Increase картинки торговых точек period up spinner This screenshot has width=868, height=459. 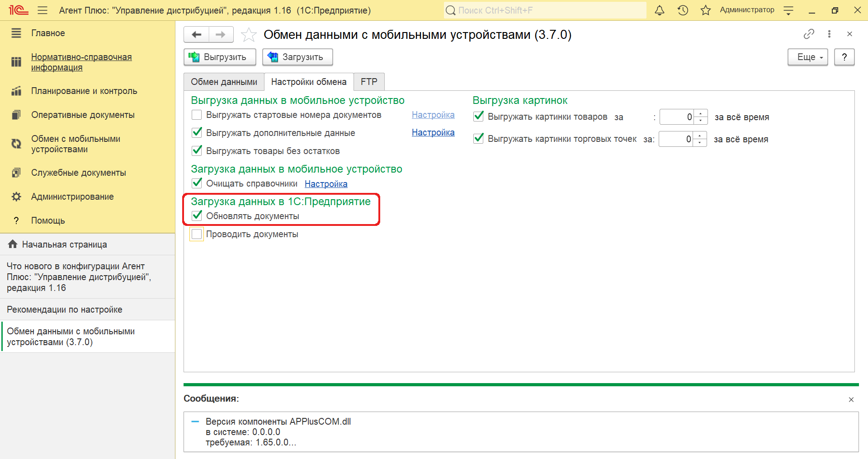click(x=699, y=136)
